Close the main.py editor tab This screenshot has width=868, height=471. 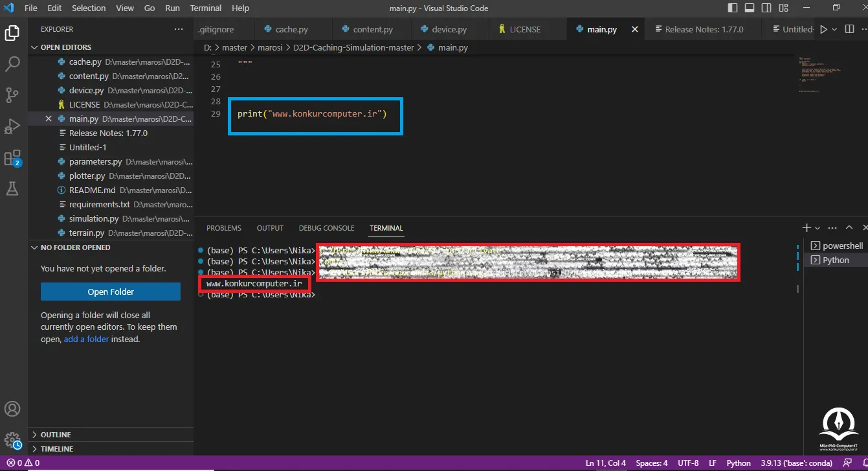635,29
